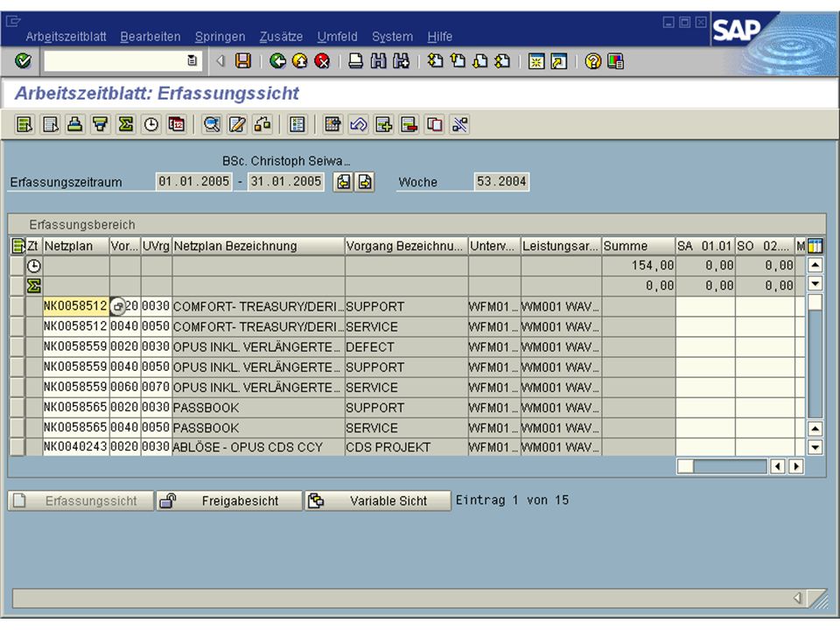Open the Springen menu
Viewport: 840px width, 630px height.
tap(220, 37)
